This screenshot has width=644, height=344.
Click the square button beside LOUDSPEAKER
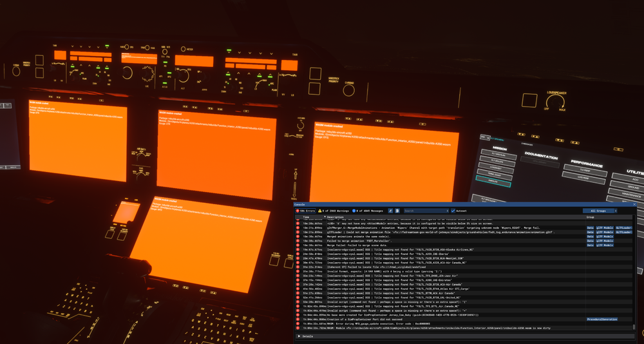(529, 100)
